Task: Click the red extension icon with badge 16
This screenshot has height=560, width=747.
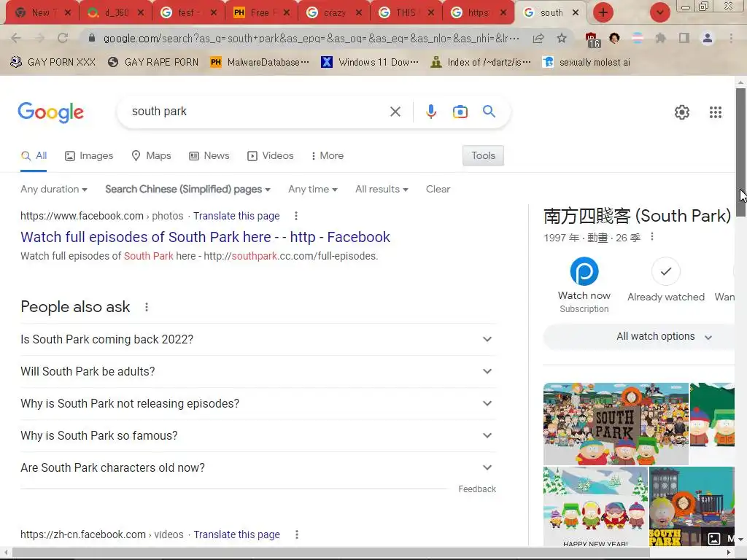Action: pos(592,39)
